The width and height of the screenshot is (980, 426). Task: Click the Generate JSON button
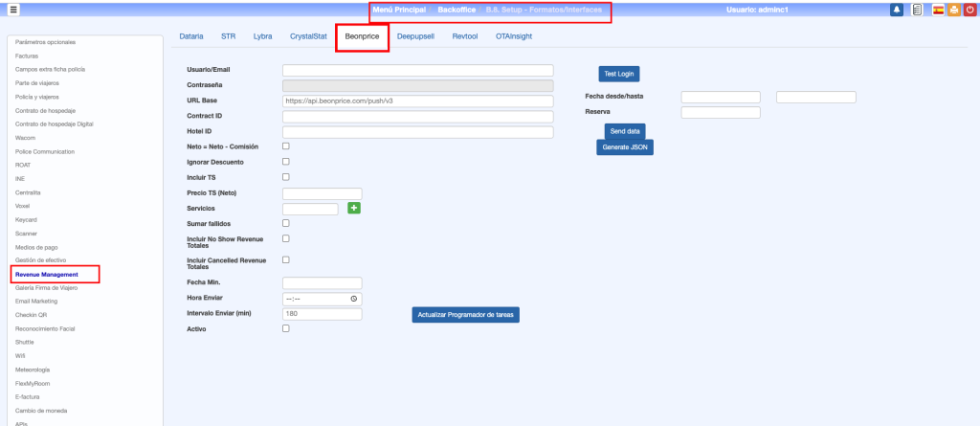coord(624,147)
